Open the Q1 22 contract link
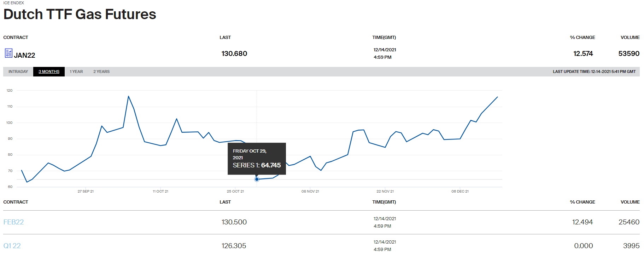Viewport: 644px width, 257px height. 12,246
